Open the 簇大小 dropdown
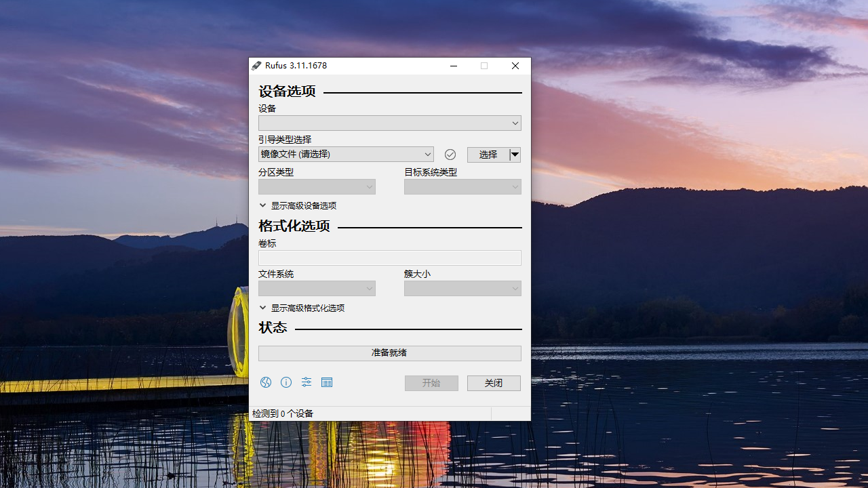This screenshot has width=868, height=488. coord(462,289)
